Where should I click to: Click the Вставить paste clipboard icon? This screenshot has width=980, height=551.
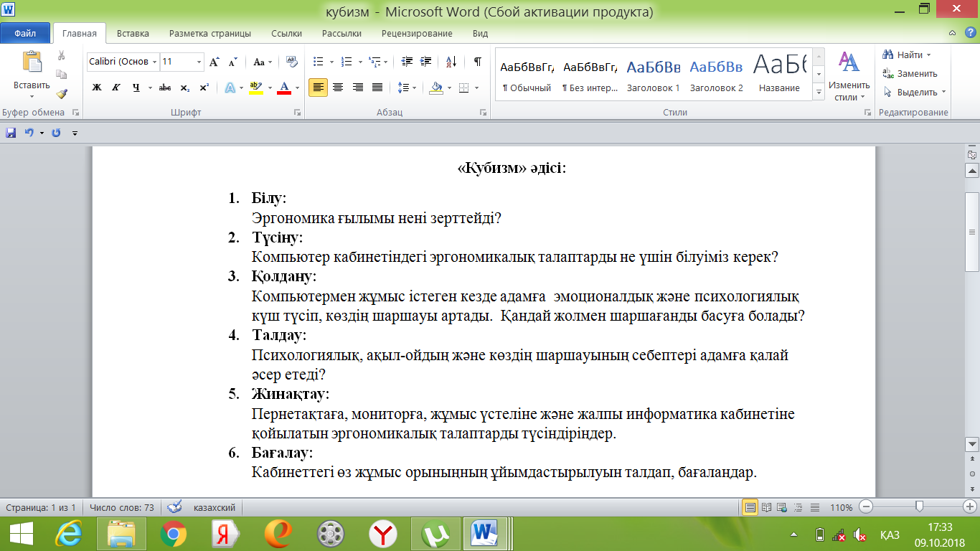tap(32, 62)
